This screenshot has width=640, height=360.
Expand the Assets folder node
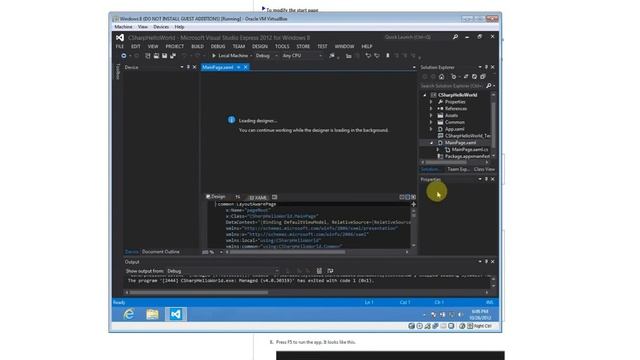(431, 116)
